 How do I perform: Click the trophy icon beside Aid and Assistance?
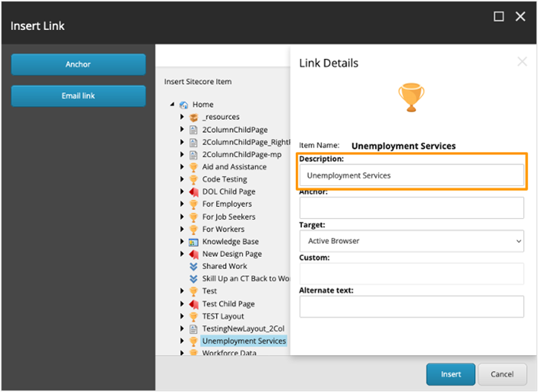tap(194, 167)
